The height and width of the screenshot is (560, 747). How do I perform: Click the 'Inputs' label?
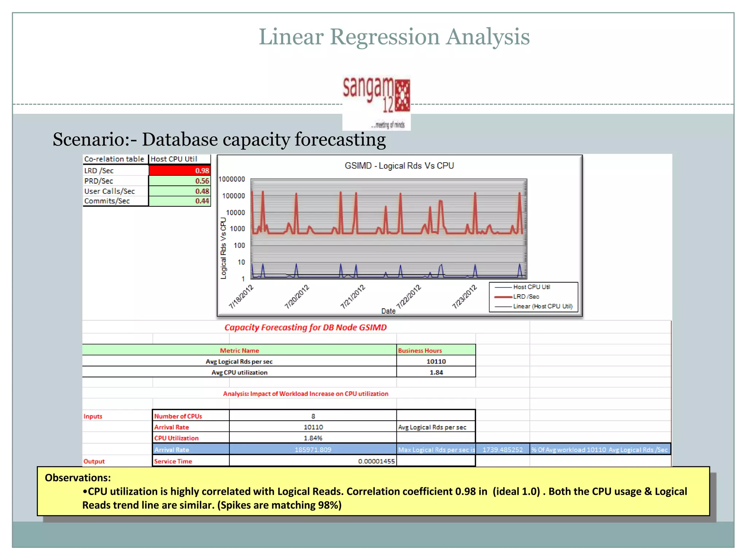coord(93,416)
